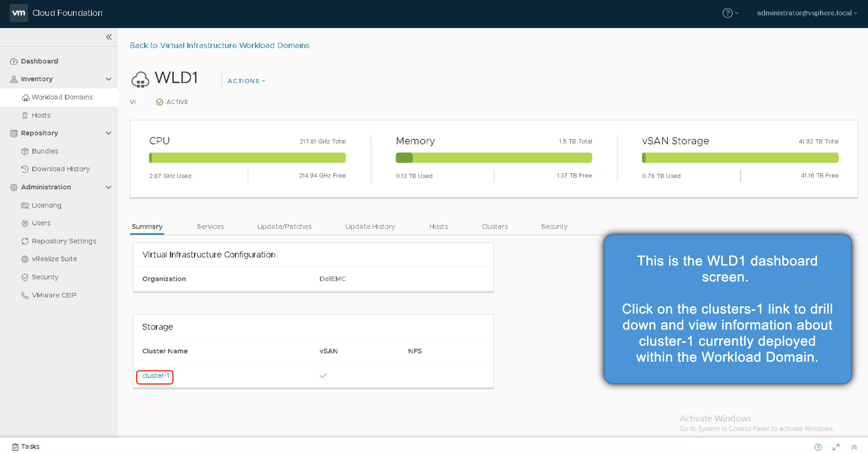This screenshot has width=868, height=453.
Task: Collapse the Inventory section chevron
Action: pyautogui.click(x=108, y=79)
